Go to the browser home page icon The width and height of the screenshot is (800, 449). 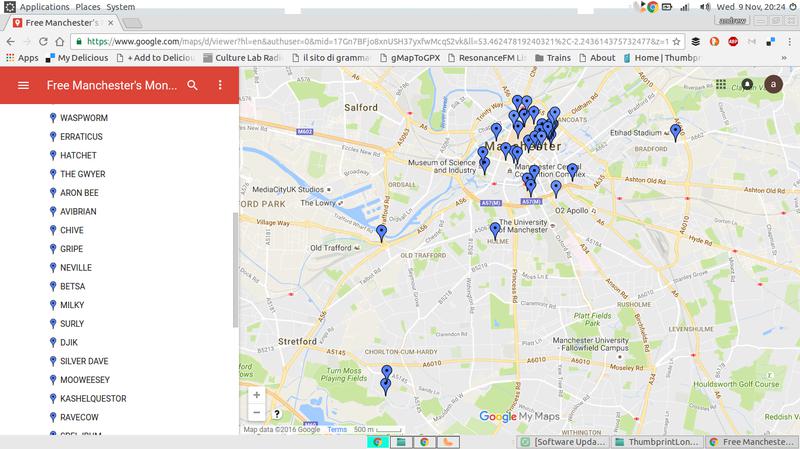tap(60, 41)
